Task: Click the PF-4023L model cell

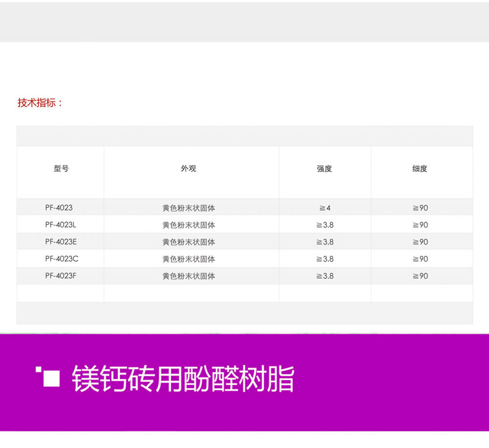Action: click(x=61, y=225)
